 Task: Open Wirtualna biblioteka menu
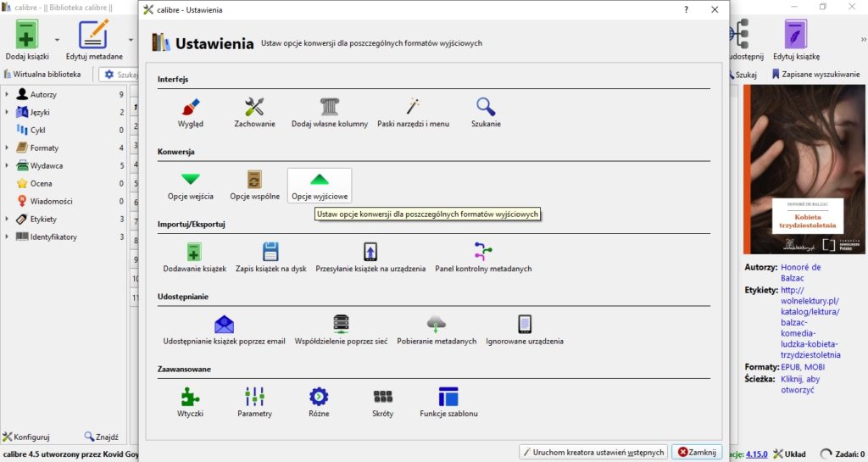[x=42, y=74]
